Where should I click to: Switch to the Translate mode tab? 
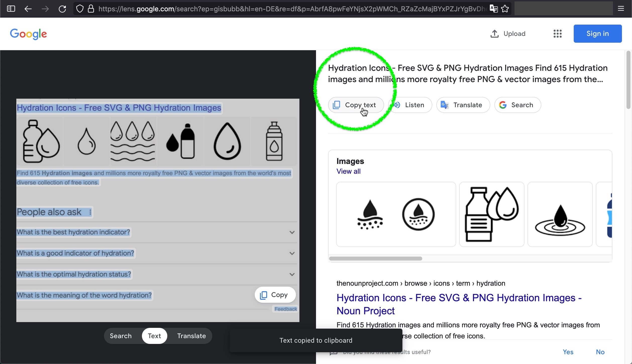click(191, 336)
